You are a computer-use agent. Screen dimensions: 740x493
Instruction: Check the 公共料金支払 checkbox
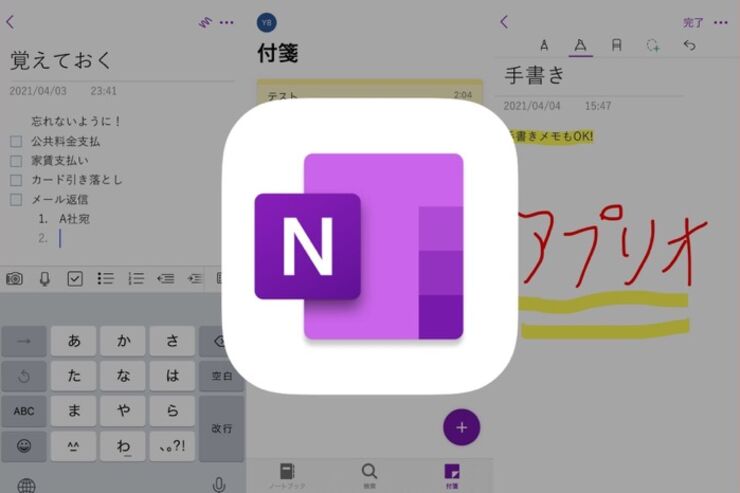pyautogui.click(x=16, y=142)
